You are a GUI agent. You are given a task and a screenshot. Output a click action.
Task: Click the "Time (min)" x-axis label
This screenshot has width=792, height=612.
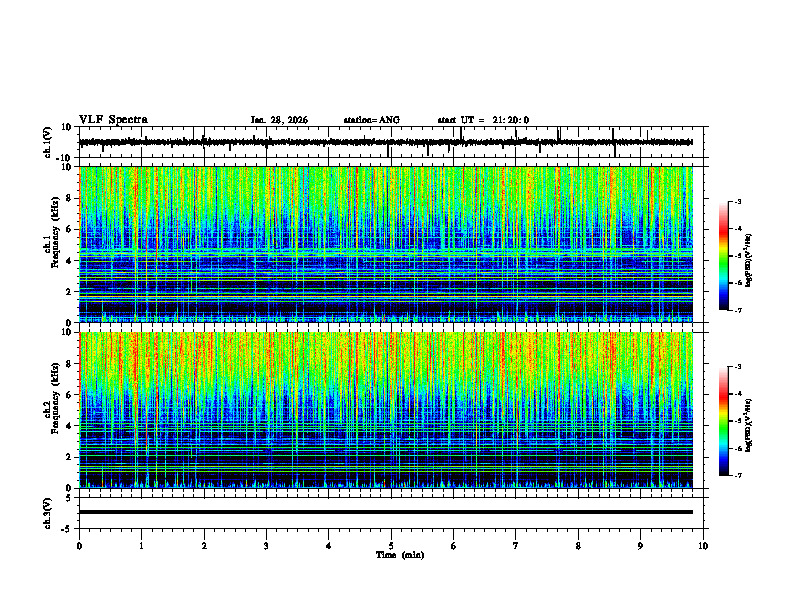[400, 555]
